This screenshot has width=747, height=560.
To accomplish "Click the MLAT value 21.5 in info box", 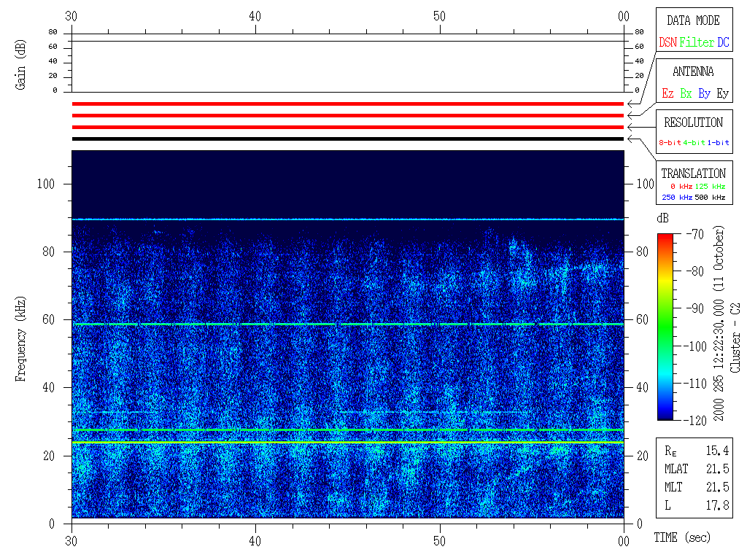I will (x=717, y=469).
